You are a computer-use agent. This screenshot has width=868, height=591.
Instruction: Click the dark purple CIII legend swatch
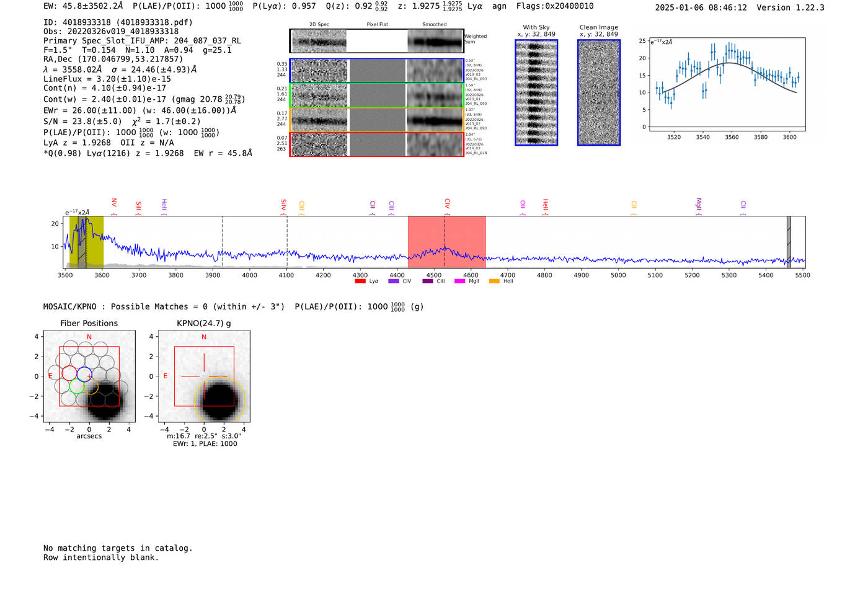pyautogui.click(x=428, y=282)
